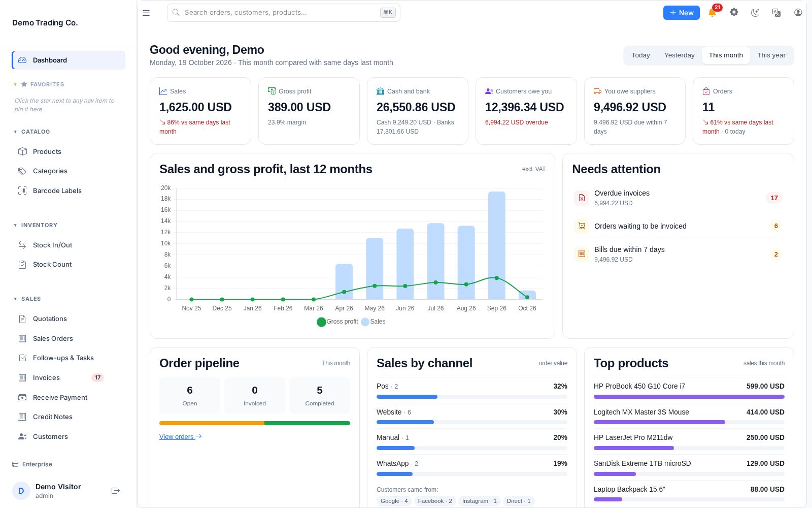The width and height of the screenshot is (812, 508).
Task: Click the Credit Notes icon
Action: 22,417
